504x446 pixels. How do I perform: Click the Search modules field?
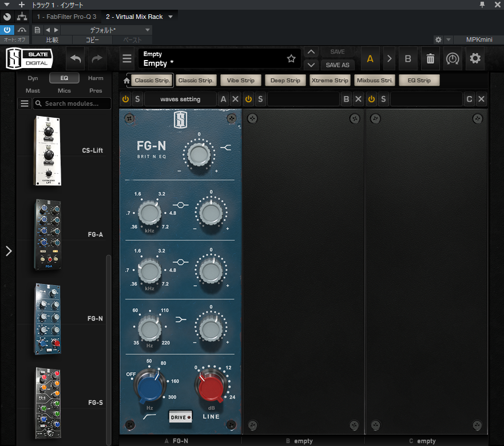click(x=72, y=103)
